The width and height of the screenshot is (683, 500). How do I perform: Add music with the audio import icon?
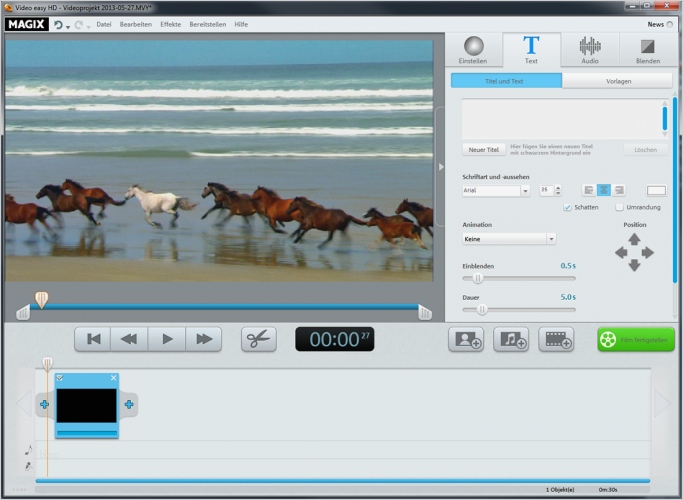[511, 339]
